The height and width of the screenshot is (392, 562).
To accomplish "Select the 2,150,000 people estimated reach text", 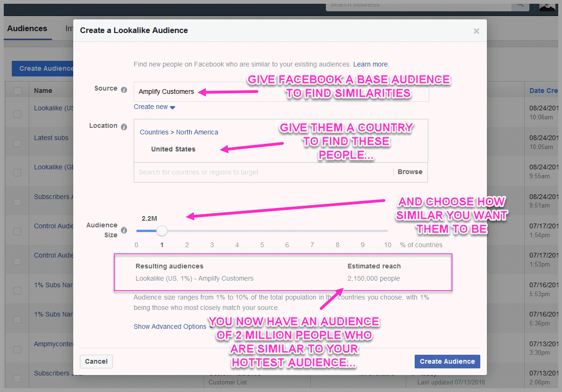I will tap(374, 278).
